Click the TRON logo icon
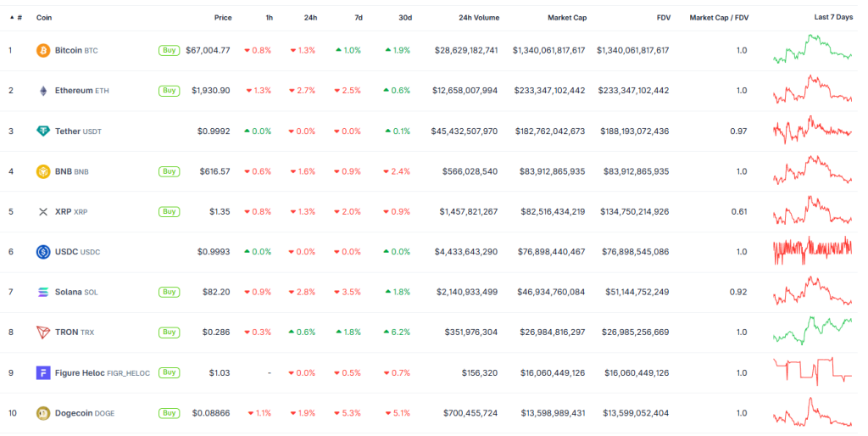This screenshot has width=868, height=436. tap(43, 333)
